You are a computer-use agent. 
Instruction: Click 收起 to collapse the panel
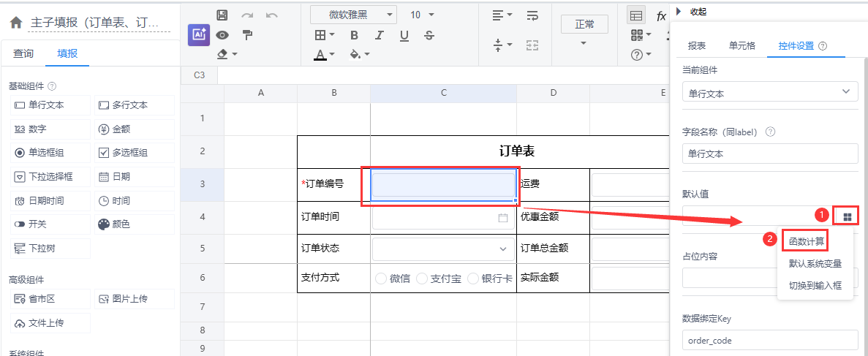tap(698, 12)
